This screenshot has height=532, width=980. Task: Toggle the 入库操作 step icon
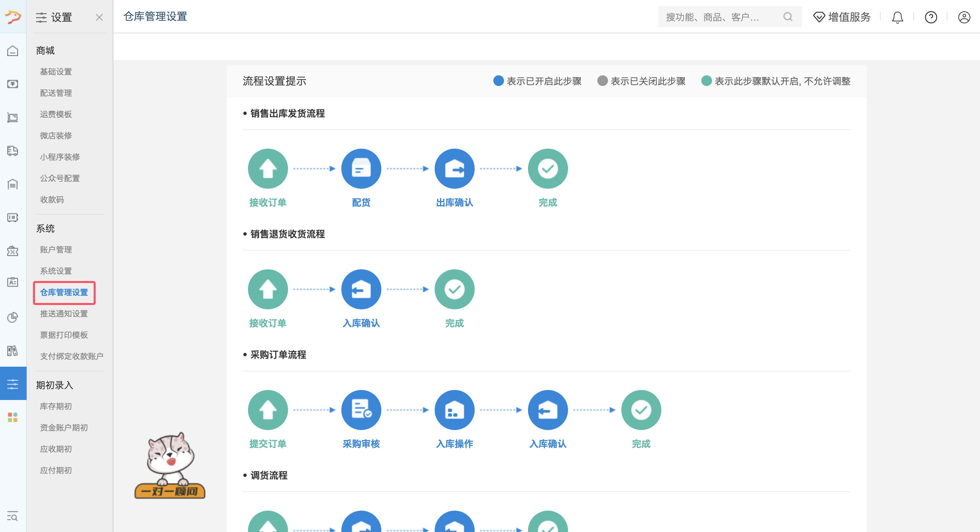pos(454,410)
